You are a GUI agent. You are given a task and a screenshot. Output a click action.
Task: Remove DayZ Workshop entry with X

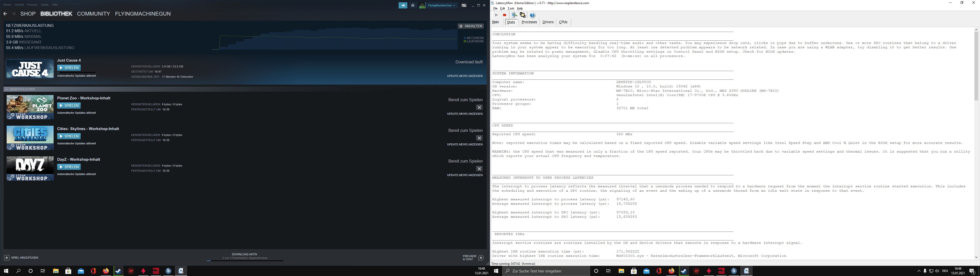[x=479, y=169]
